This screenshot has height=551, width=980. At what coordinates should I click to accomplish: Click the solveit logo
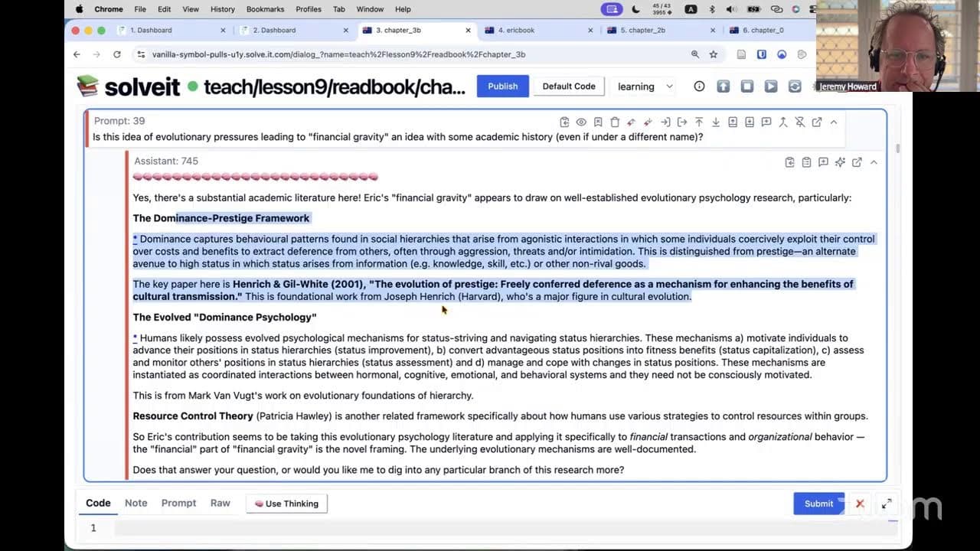pyautogui.click(x=129, y=86)
